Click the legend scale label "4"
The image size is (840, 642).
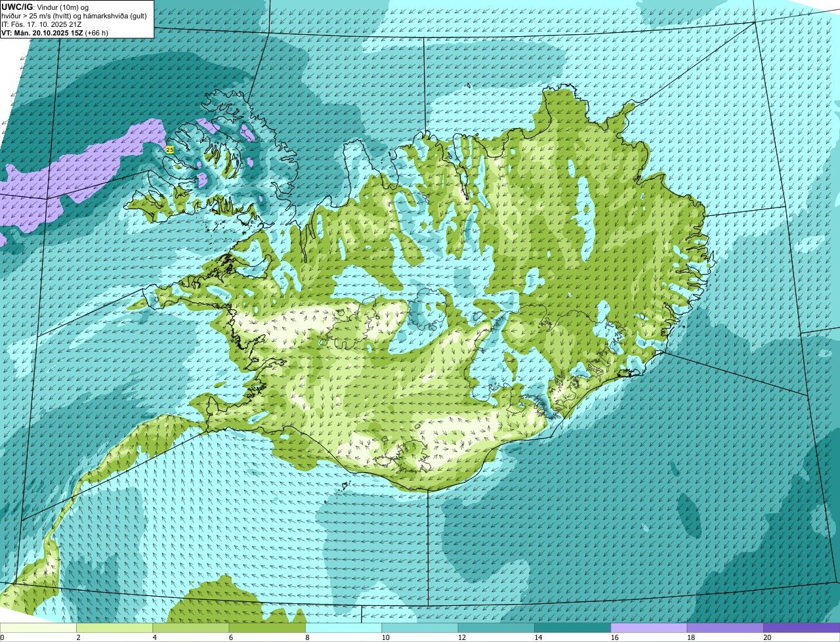tap(154, 637)
